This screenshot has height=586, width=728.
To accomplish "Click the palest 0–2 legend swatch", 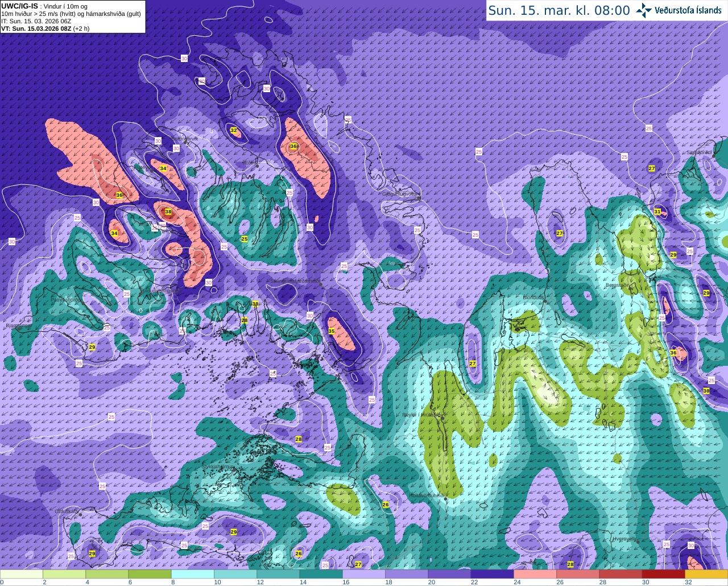I will click(x=22, y=574).
